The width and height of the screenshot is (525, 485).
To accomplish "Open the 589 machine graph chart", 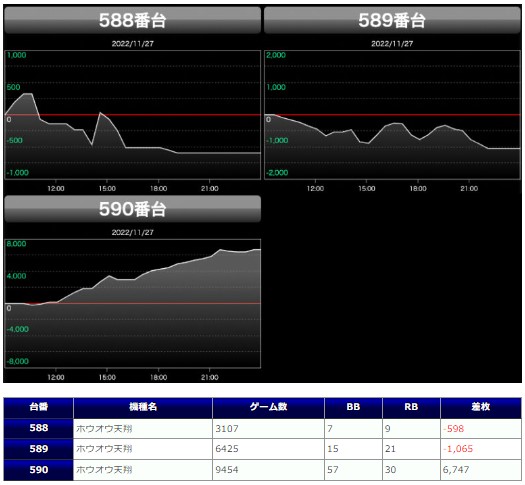I will point(392,115).
